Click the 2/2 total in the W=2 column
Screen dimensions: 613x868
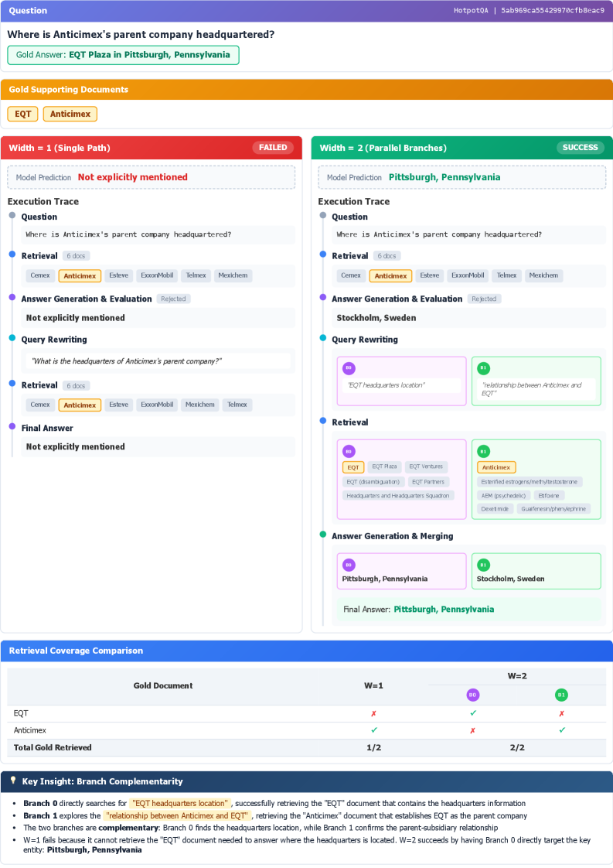click(x=517, y=747)
